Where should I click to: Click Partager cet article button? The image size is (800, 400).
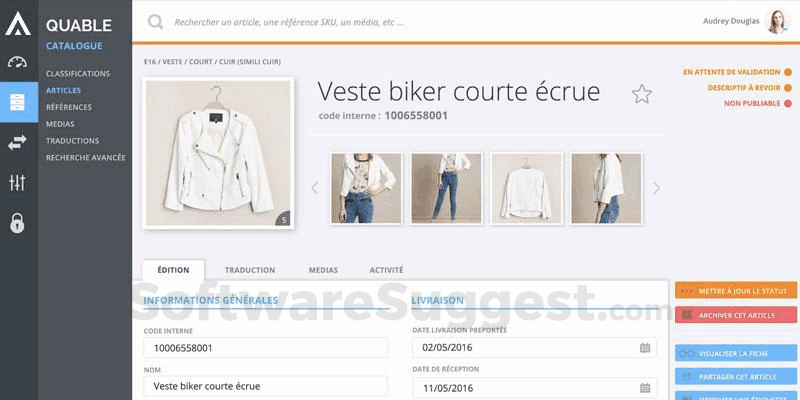coord(736,377)
